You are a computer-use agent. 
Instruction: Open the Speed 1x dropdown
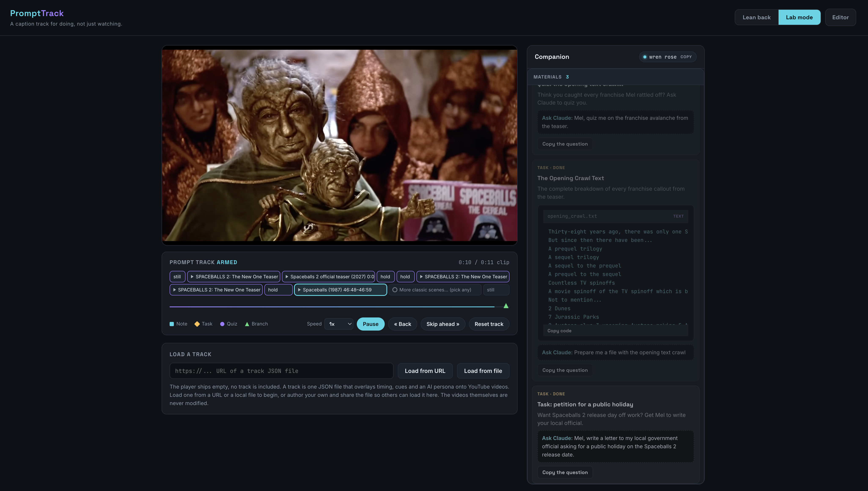click(339, 324)
